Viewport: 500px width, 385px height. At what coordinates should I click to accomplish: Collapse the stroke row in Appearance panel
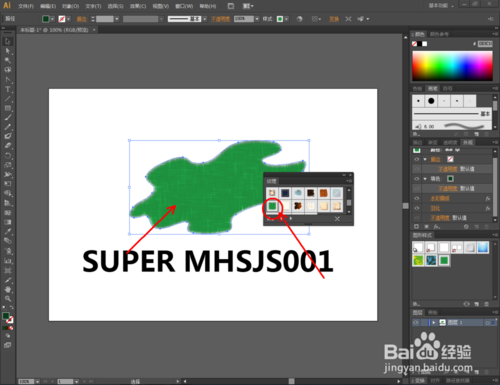pos(425,159)
